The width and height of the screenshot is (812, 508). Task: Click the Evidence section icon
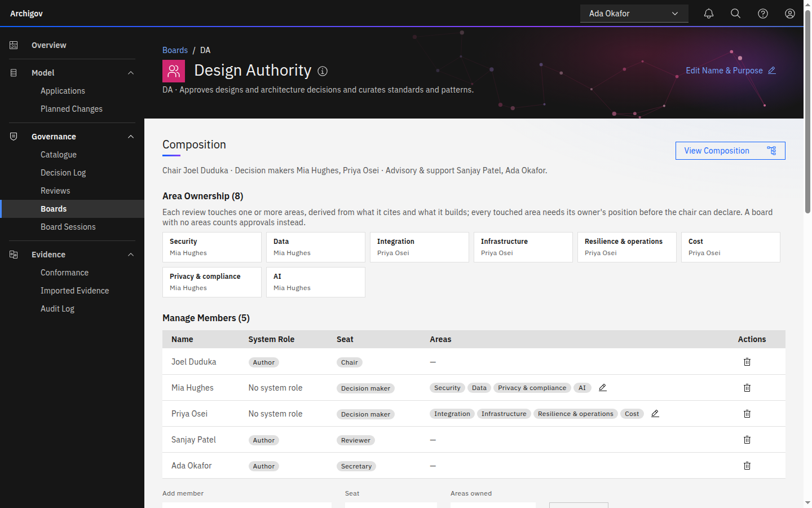click(14, 255)
